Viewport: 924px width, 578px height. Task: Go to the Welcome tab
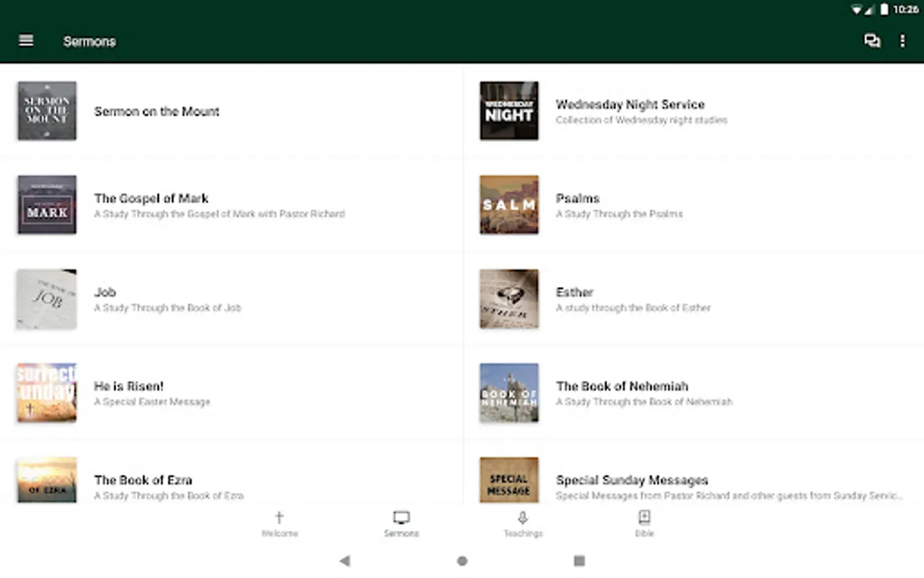coord(280,524)
